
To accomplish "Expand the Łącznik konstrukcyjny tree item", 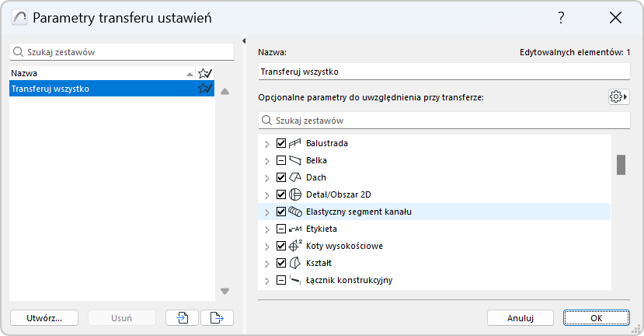I will [266, 280].
